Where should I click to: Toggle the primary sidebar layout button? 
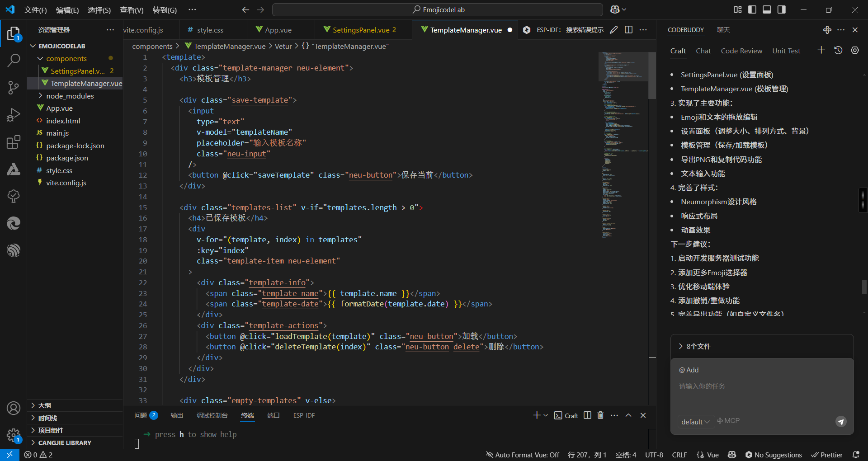click(752, 9)
